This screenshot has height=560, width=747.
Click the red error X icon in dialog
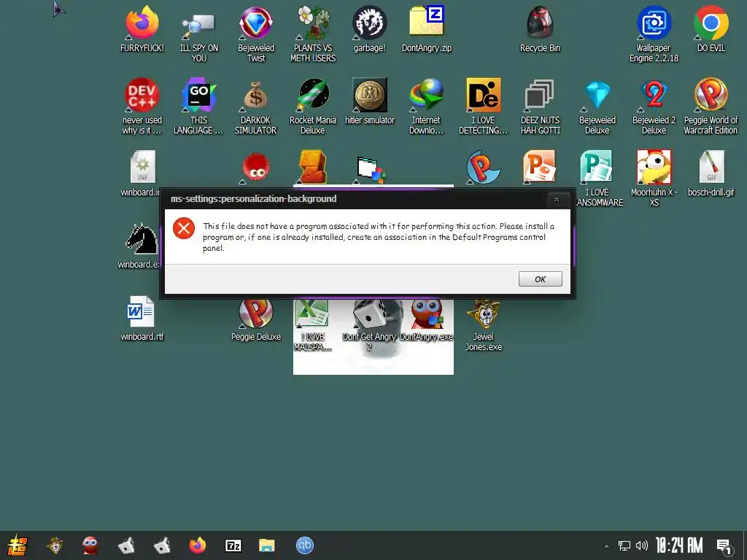coord(184,228)
